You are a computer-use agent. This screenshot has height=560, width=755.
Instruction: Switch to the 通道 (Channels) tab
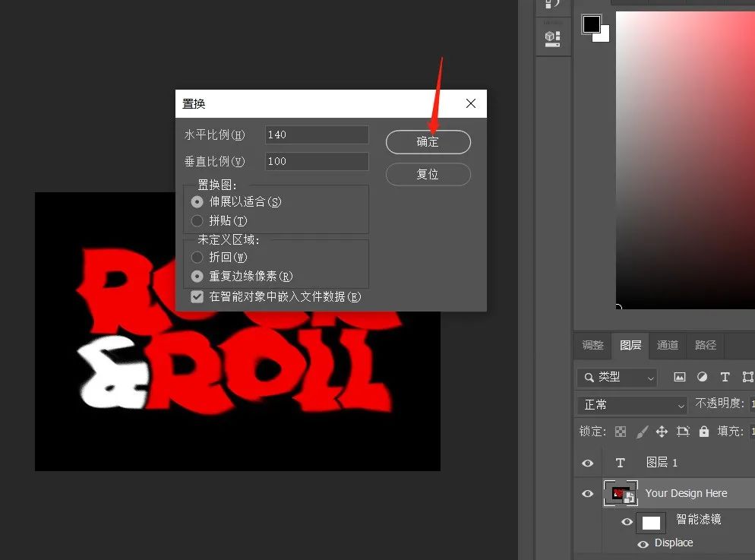668,345
